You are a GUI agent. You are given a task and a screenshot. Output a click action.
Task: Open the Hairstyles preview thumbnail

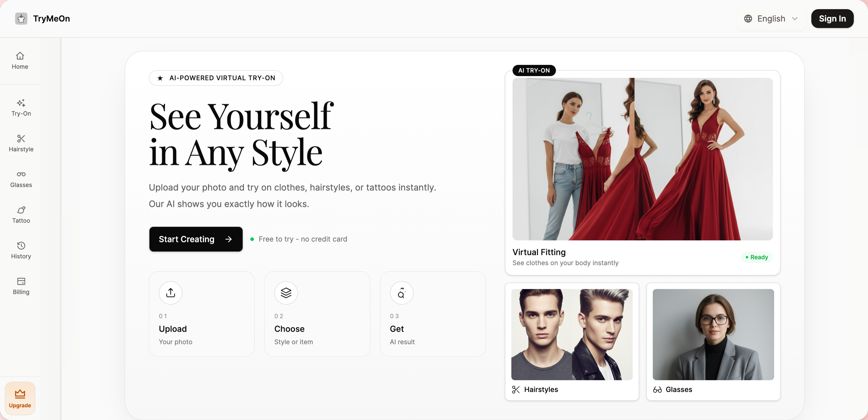click(572, 334)
